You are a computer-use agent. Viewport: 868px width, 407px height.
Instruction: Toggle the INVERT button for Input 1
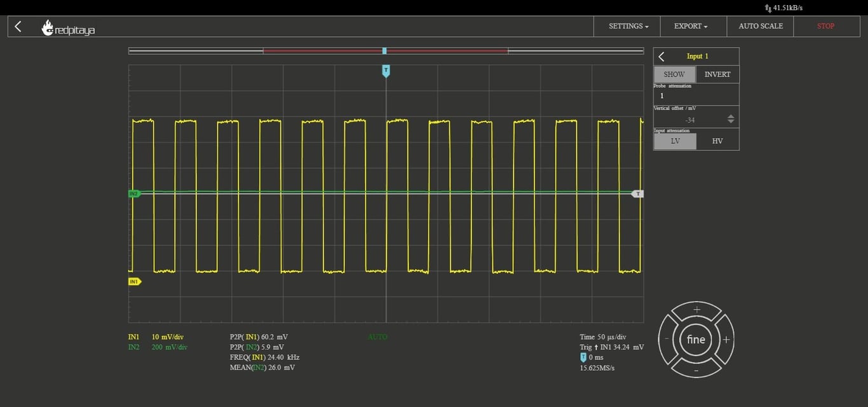[x=717, y=74]
